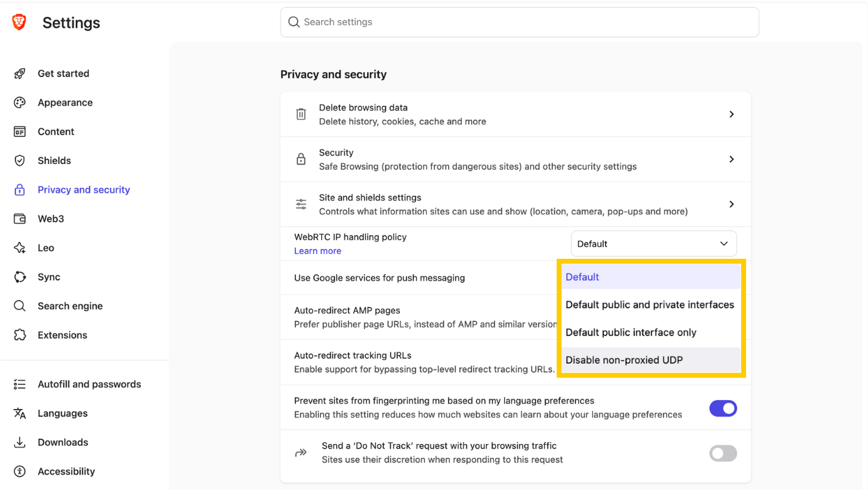This screenshot has width=868, height=490.
Task: Click the trash icon beside Delete browsing data
Action: click(301, 114)
